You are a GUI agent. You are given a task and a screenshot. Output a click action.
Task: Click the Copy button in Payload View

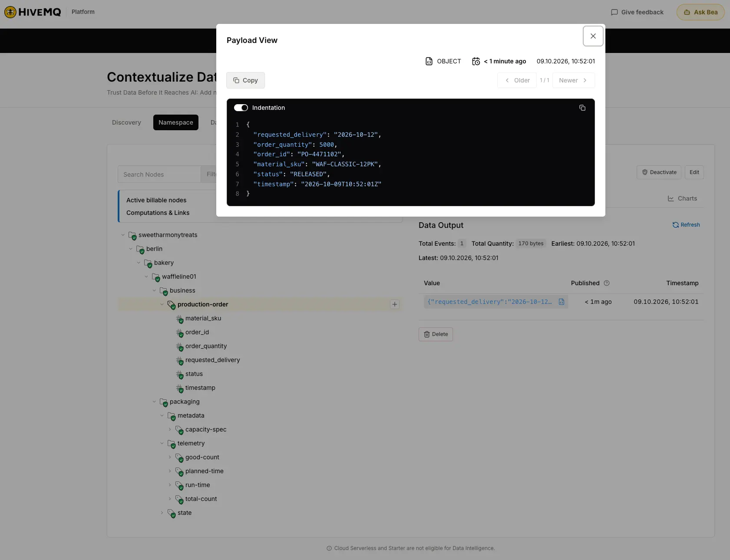(245, 80)
